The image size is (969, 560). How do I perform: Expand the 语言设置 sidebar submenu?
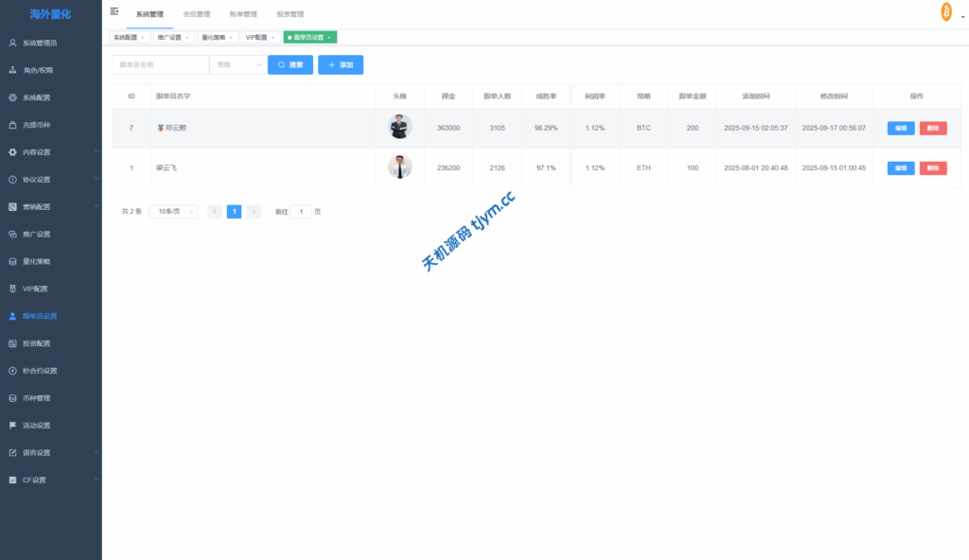click(x=51, y=452)
